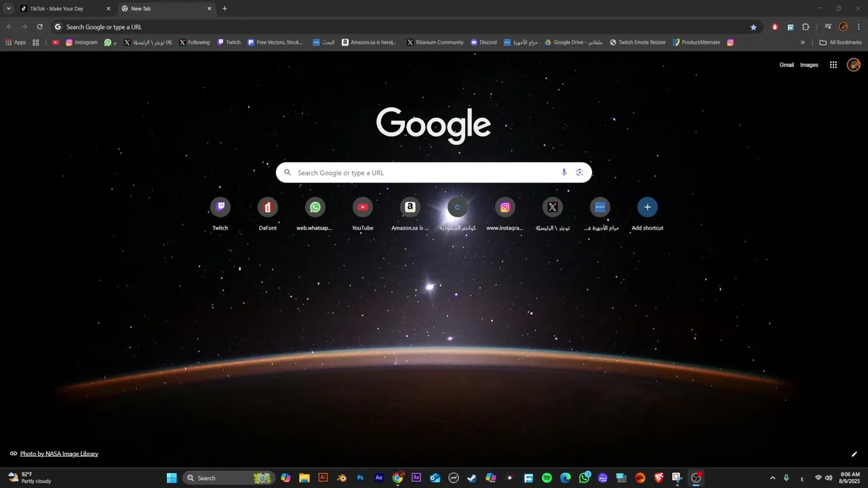Screen dimensions: 868x488
Task: Open the volume speaker tray icon
Action: [829, 478]
